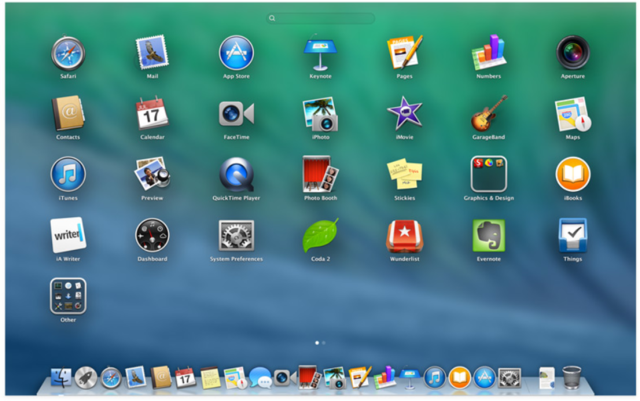Open the Things app
Viewport: 640px width, 401px height.
573,236
